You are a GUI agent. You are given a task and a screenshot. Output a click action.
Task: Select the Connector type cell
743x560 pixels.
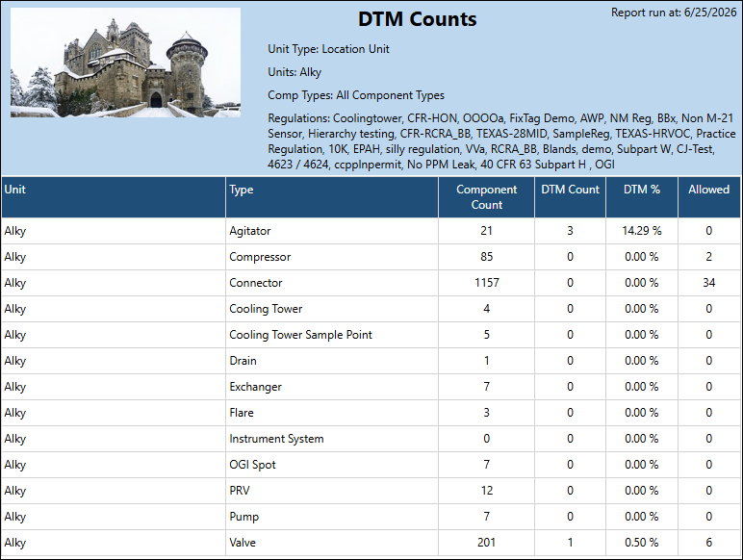(332, 283)
